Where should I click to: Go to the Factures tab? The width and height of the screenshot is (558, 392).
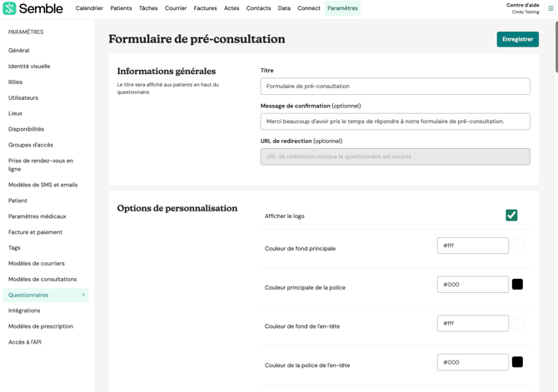(205, 8)
